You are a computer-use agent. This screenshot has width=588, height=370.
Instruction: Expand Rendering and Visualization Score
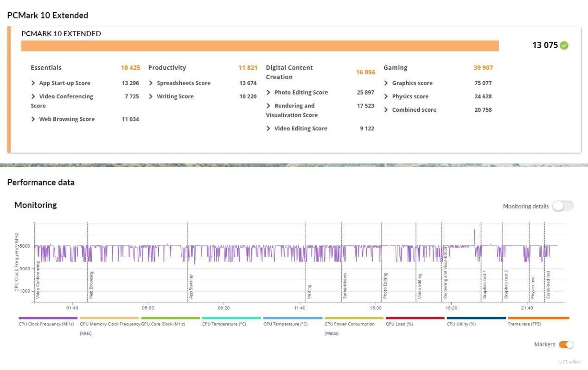tap(268, 106)
